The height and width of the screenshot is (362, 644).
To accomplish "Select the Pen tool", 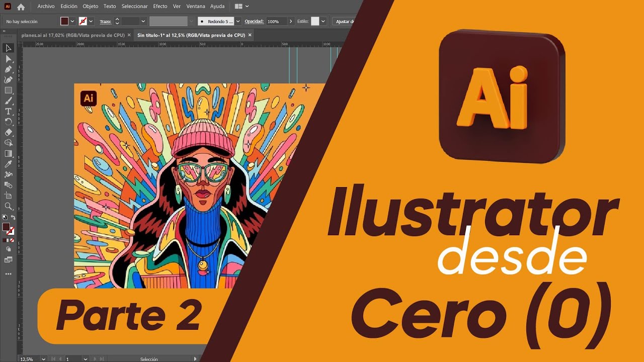I will [9, 69].
